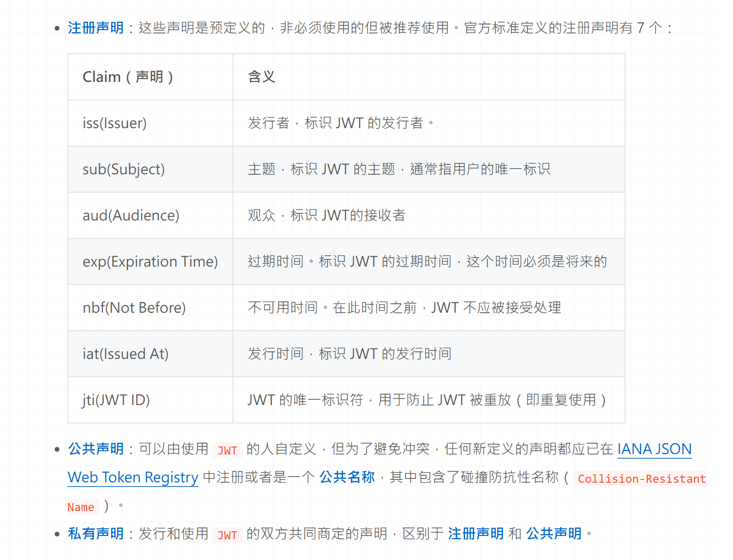
Task: Click the 私有声明 term before 发行和使用
Action: coord(96,534)
